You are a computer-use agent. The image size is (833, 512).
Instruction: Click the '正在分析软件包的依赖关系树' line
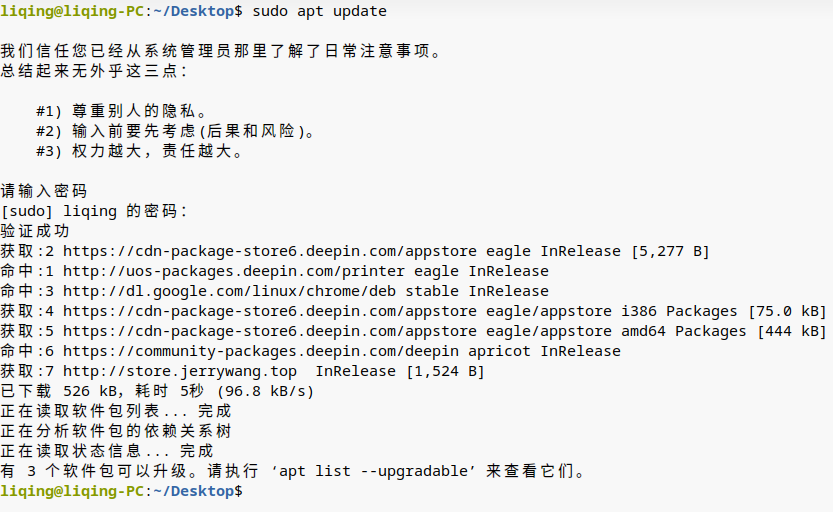(x=116, y=431)
